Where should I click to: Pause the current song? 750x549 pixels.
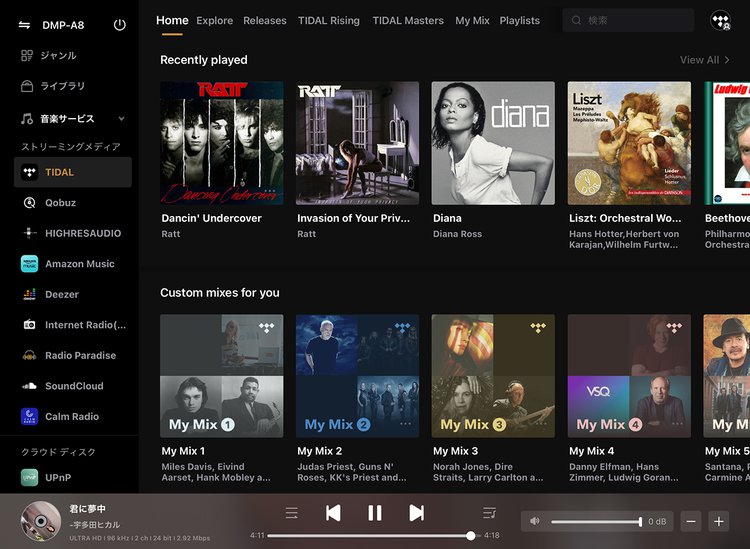click(375, 513)
